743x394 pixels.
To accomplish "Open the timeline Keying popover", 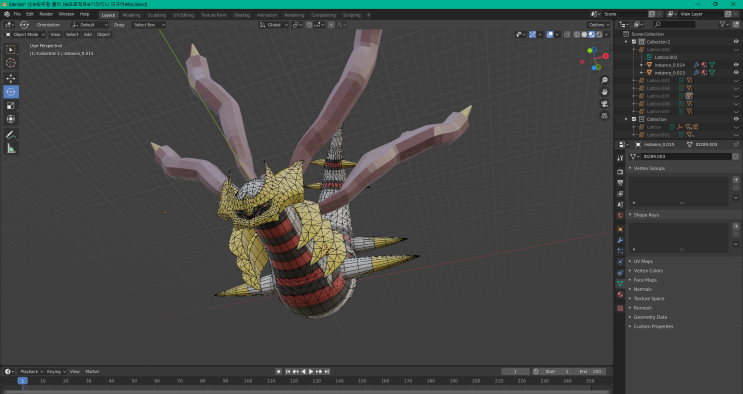I will pos(56,372).
